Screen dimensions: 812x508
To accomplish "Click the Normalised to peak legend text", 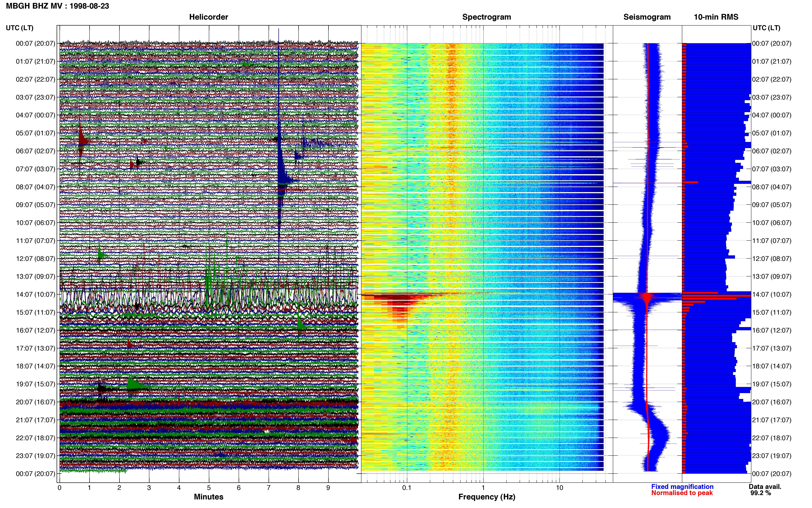I will (x=682, y=493).
